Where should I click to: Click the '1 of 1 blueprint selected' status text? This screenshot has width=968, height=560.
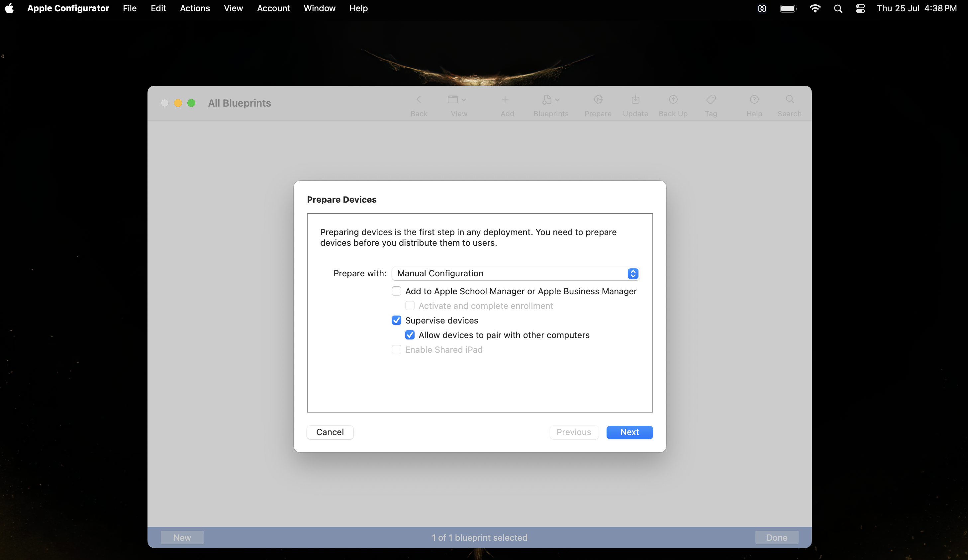click(479, 537)
